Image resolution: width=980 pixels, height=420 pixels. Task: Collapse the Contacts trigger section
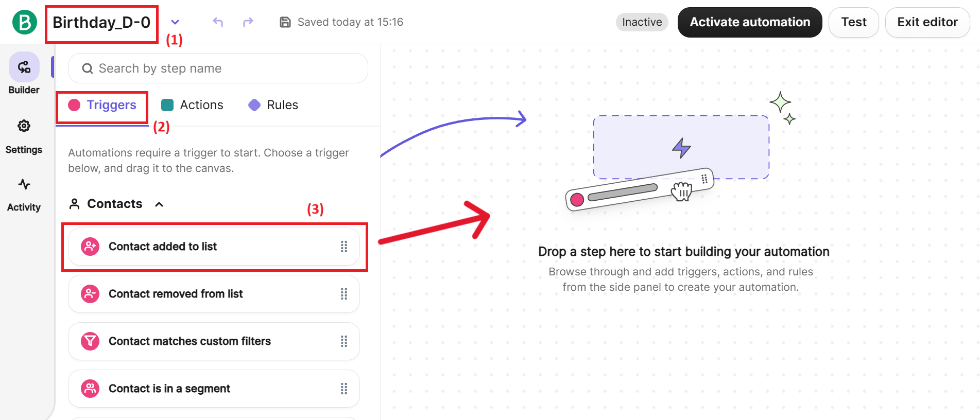pyautogui.click(x=159, y=204)
